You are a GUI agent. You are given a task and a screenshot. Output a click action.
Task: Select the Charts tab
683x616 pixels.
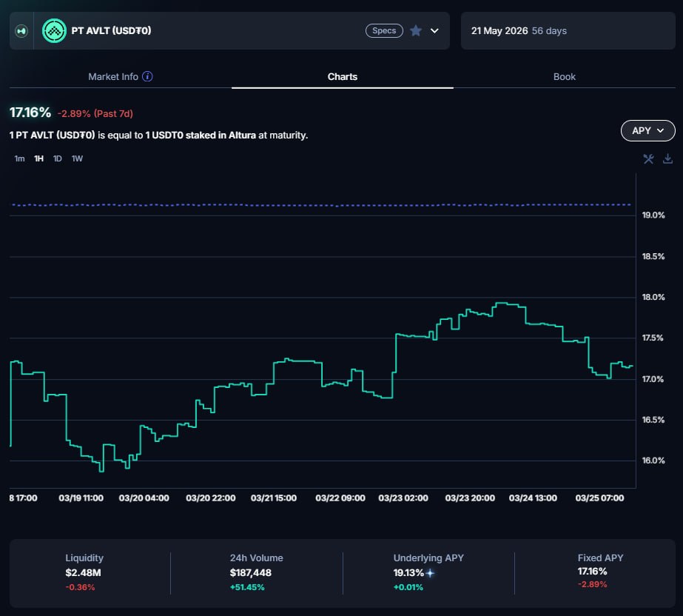click(x=343, y=77)
